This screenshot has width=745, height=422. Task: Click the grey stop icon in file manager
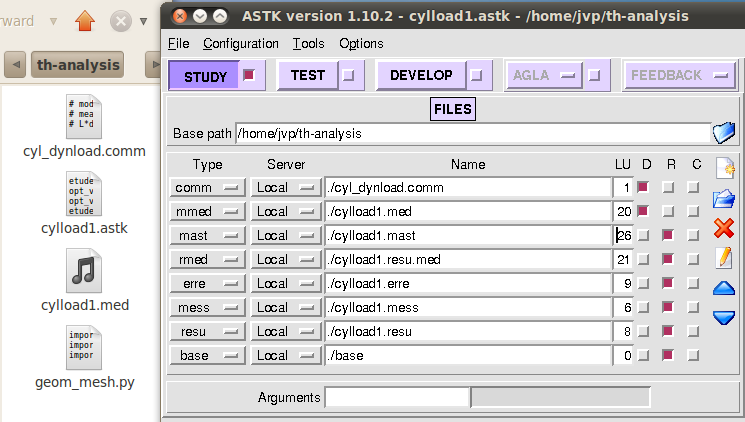point(121,21)
